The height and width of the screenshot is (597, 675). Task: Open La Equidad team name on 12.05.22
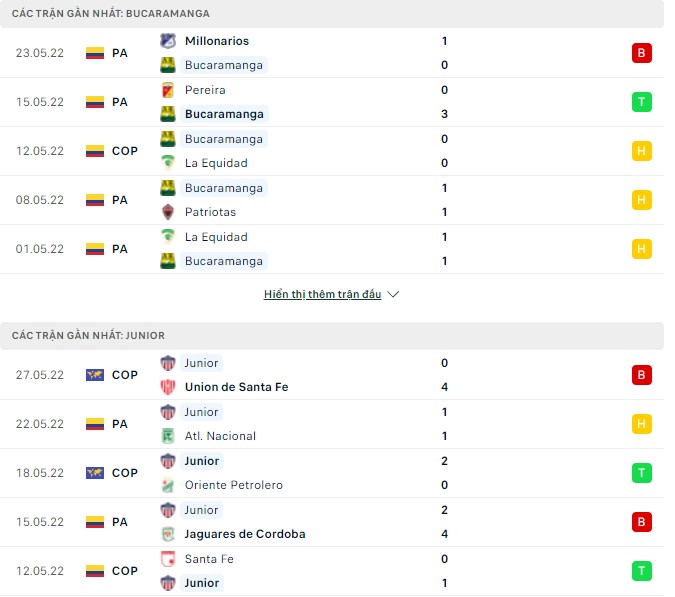coord(216,163)
